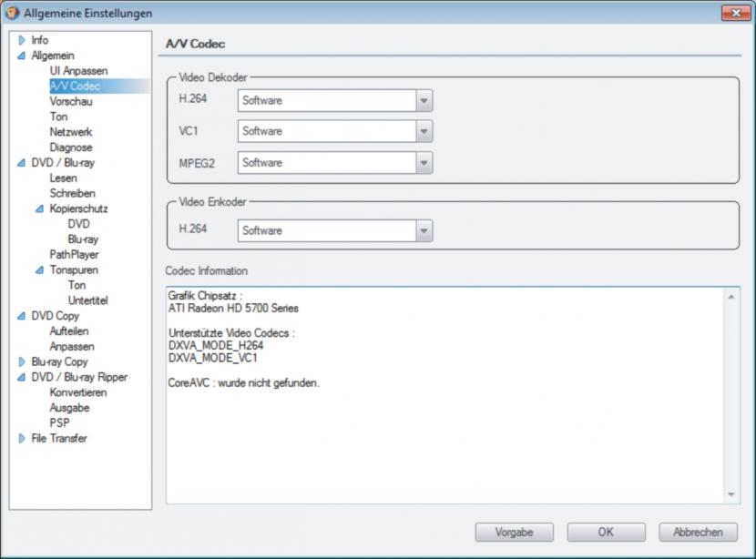Select the A/V Codec tree entry

point(75,86)
